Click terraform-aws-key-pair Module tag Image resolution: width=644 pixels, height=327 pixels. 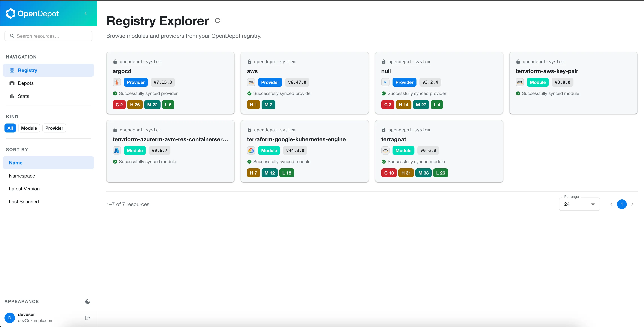pyautogui.click(x=538, y=82)
